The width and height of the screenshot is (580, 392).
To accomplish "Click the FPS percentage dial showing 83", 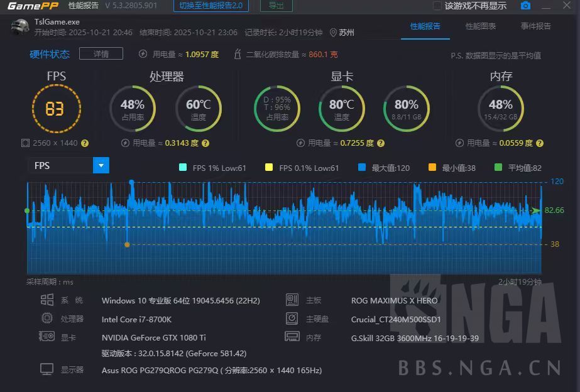I will (x=56, y=108).
